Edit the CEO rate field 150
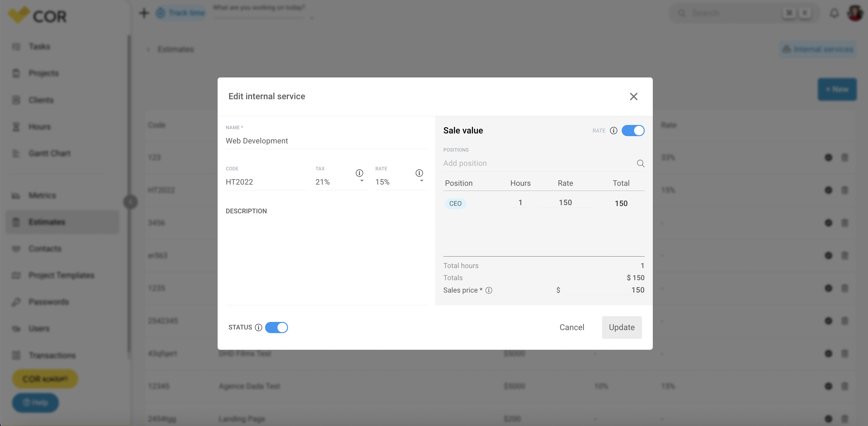Viewport: 868px width, 426px height. [x=565, y=202]
